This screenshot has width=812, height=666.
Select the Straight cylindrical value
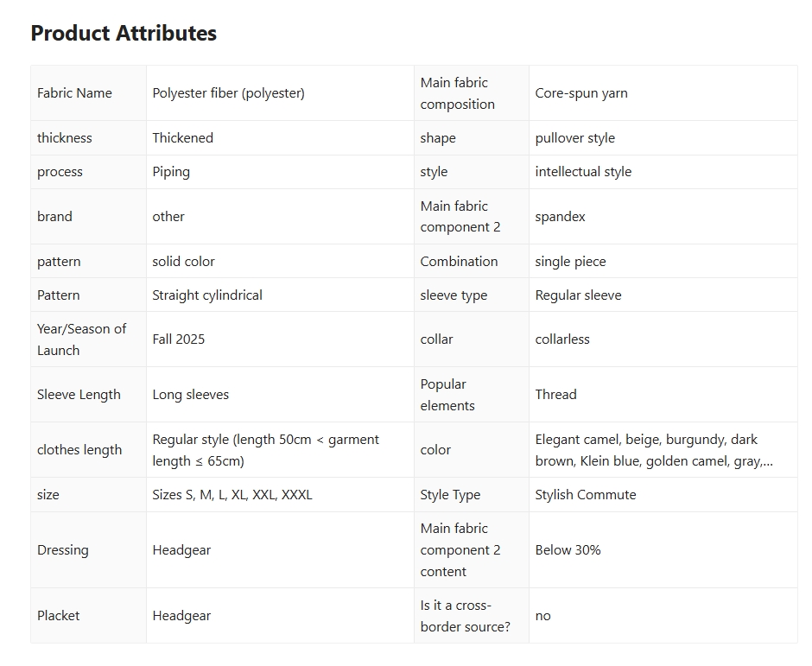tap(207, 295)
